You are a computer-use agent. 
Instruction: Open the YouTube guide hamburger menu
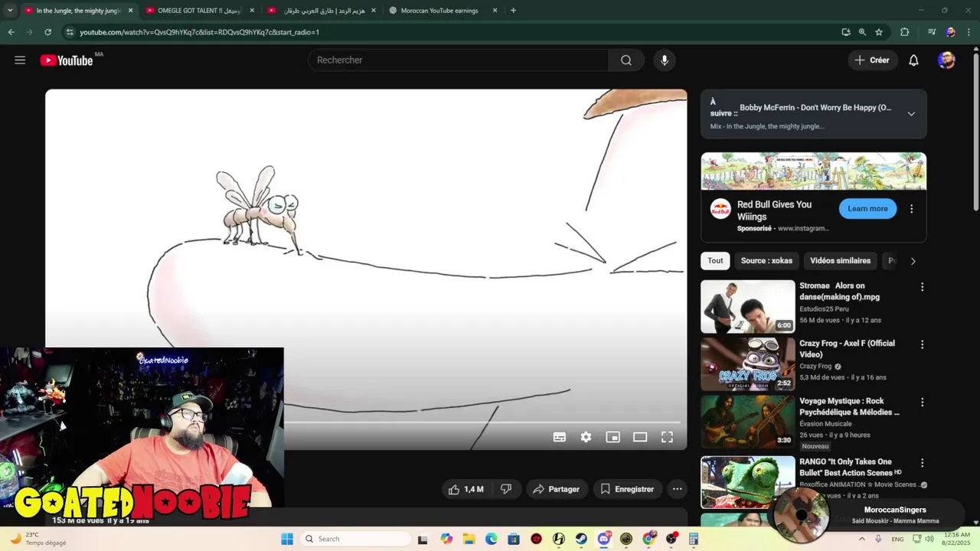pos(20,60)
